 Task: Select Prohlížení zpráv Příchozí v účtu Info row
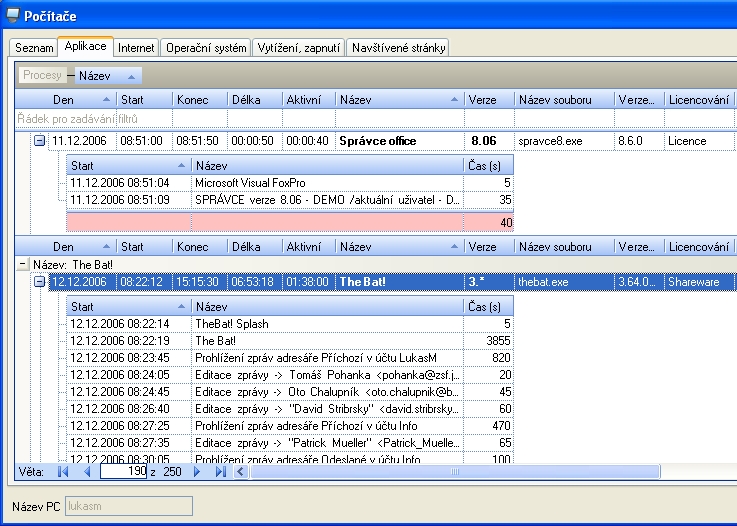click(290, 426)
